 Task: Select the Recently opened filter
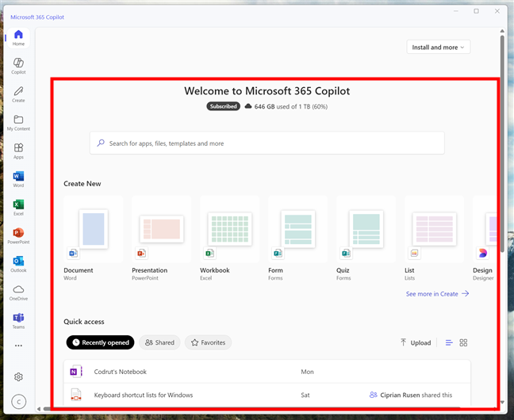[x=100, y=342]
